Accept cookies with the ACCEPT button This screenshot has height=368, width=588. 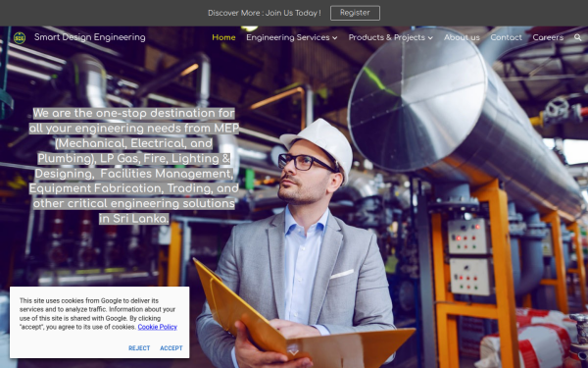click(171, 348)
